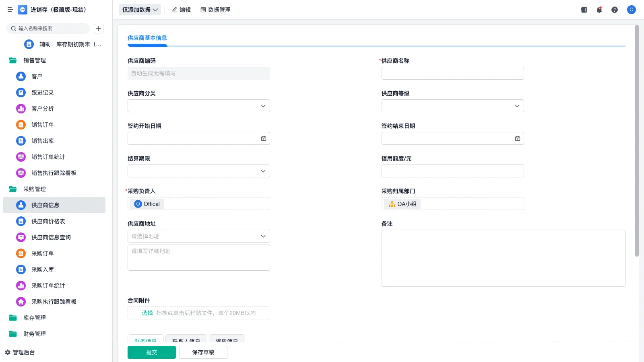Open calendar picker for 签约结束日期
This screenshot has height=362, width=644.
[x=518, y=138]
